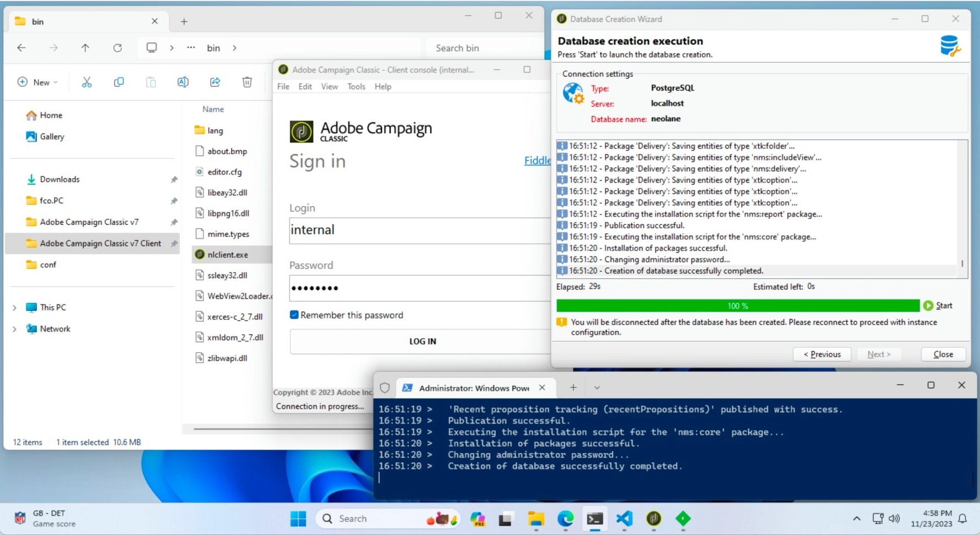Click the chevron after bin in address bar
The image size is (980, 535).
234,48
